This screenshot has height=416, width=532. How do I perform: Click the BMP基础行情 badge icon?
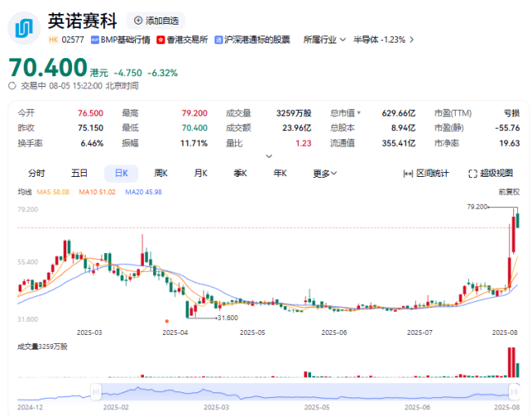click(95, 39)
